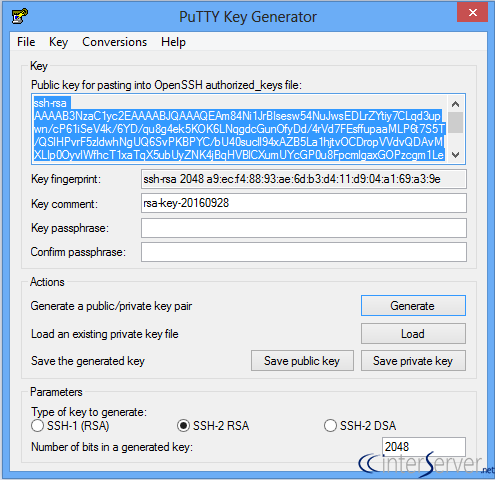Click the public key scrollbar thumb
Viewport: 495px width, 480px height.
[x=455, y=122]
